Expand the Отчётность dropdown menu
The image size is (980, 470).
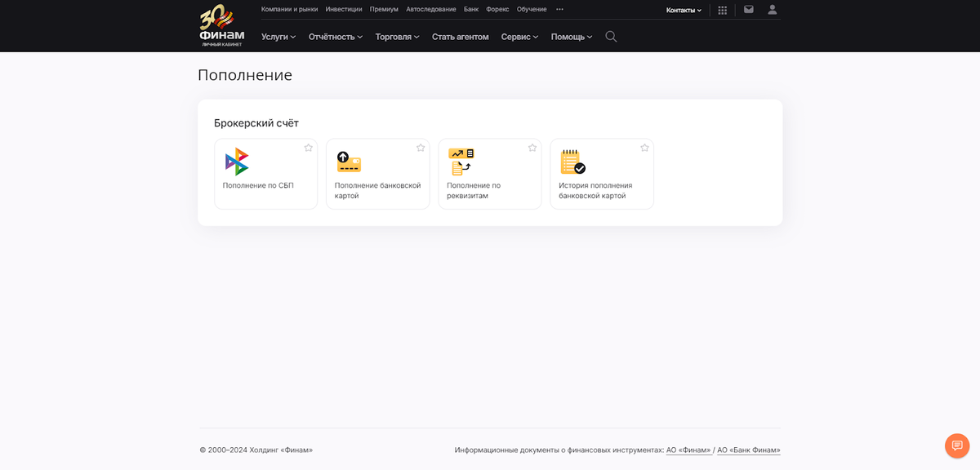coord(335,37)
